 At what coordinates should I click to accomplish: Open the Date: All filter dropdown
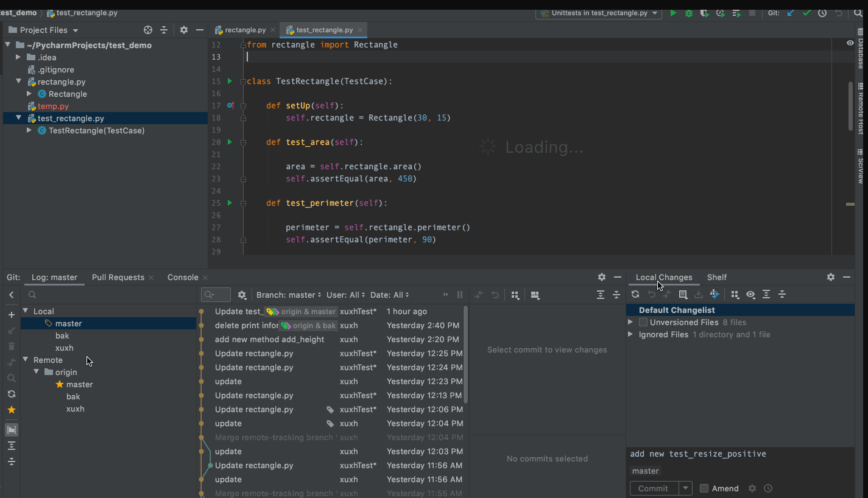[390, 295]
